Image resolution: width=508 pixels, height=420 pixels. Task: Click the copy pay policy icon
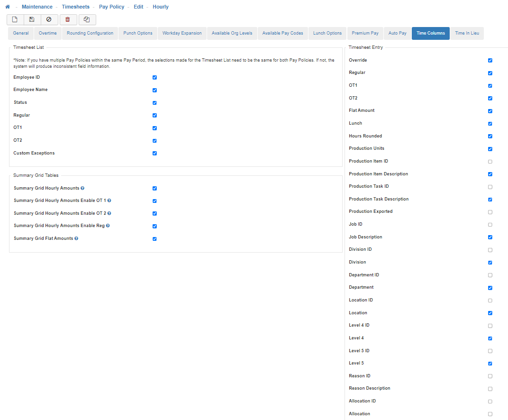click(87, 19)
